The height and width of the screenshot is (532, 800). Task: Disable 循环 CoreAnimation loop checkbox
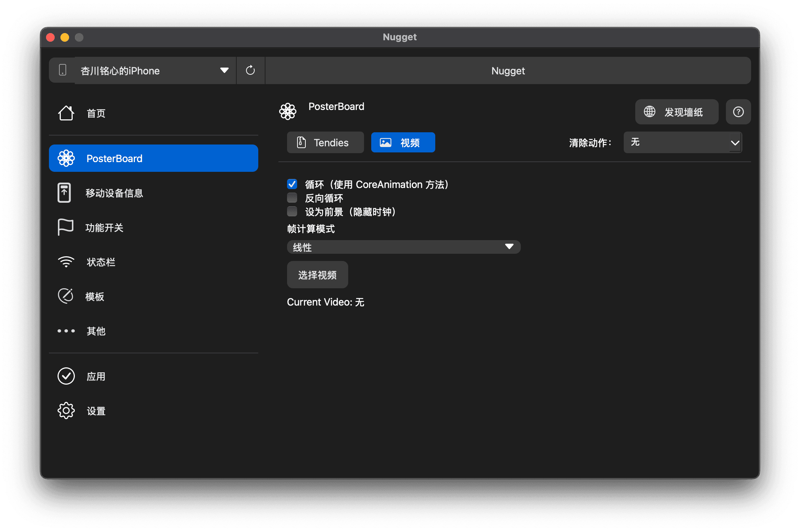tap(292, 184)
